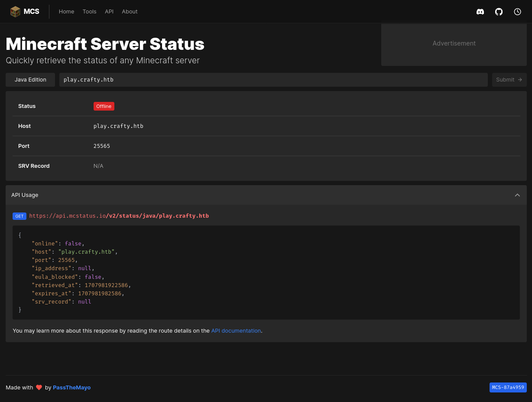This screenshot has height=402, width=532.
Task: Click the "eula_blocked": false JSON line
Action: pyautogui.click(x=68, y=277)
